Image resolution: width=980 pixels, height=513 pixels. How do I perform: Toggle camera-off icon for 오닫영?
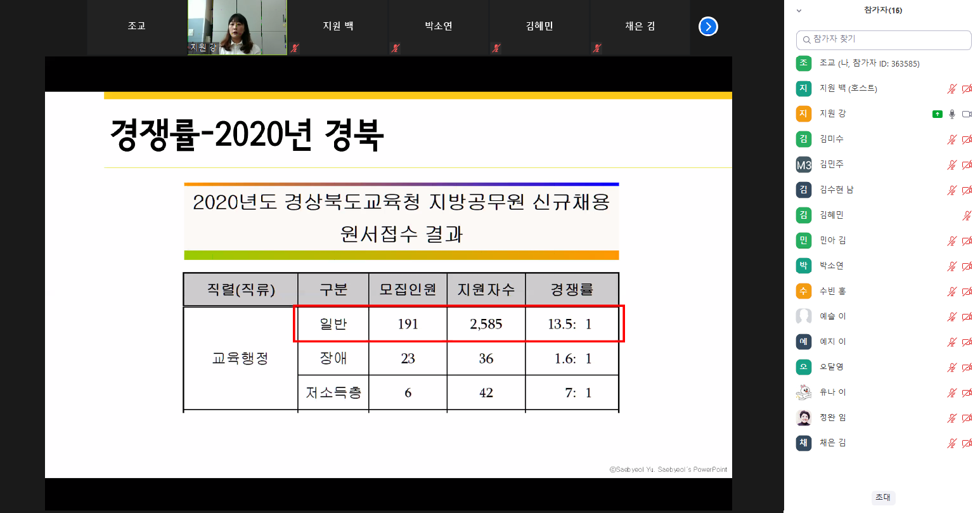click(x=967, y=367)
